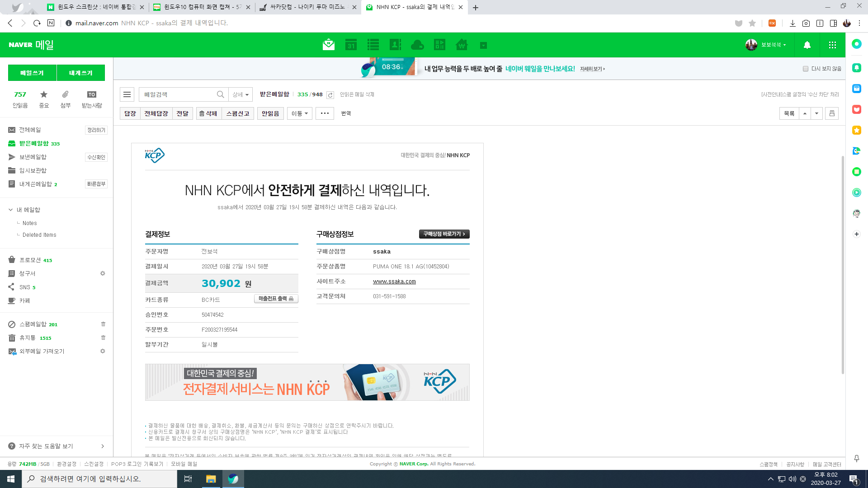Delete this mail with 삭제 button

208,113
